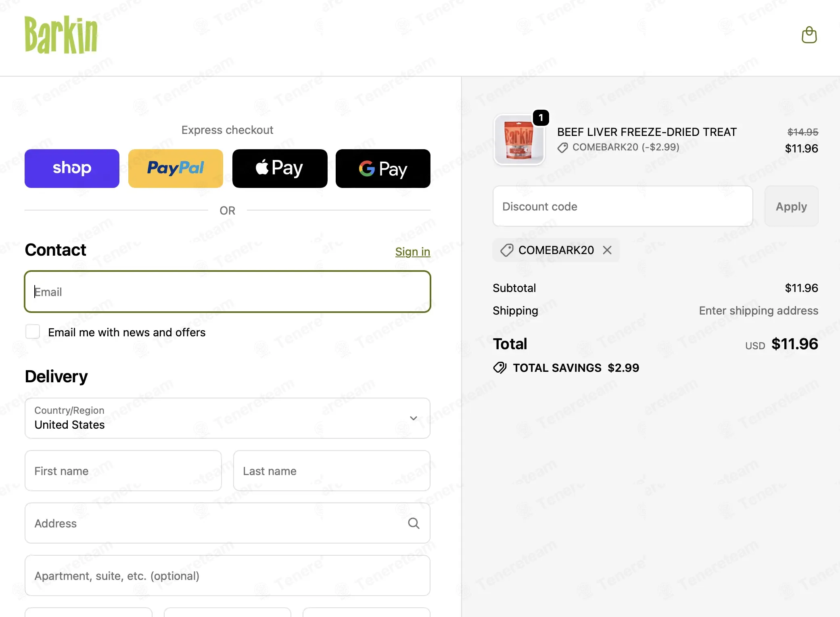Image resolution: width=840 pixels, height=617 pixels.
Task: Open the shopping bag cart icon
Action: (809, 35)
